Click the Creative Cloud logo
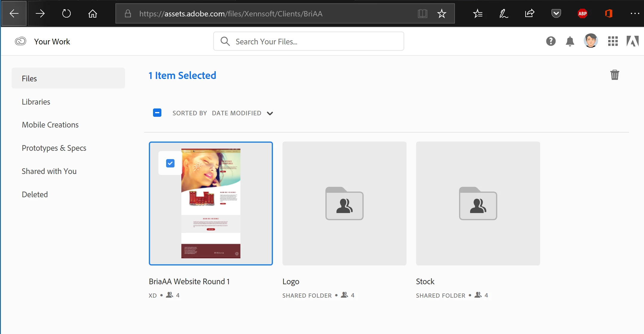Image resolution: width=644 pixels, height=334 pixels. (21, 41)
